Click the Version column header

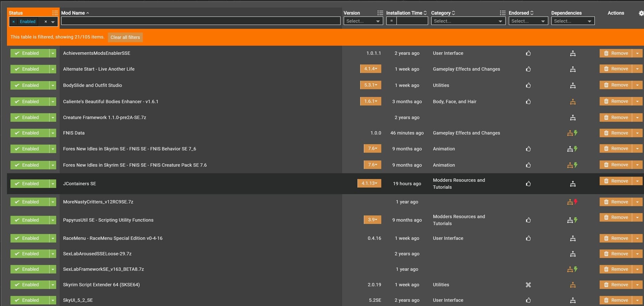coord(352,13)
